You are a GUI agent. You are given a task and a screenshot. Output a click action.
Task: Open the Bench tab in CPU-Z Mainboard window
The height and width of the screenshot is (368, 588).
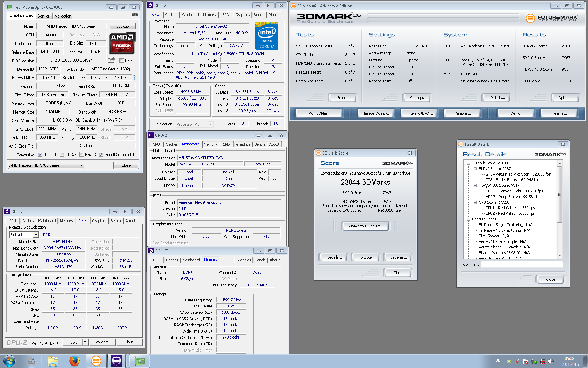[x=260, y=144]
